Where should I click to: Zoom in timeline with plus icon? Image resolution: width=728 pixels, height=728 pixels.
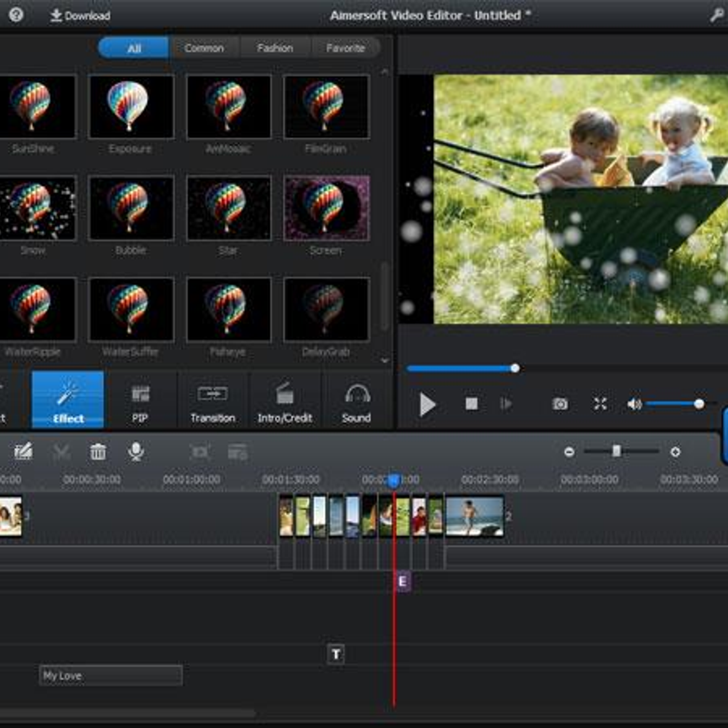pos(675,452)
